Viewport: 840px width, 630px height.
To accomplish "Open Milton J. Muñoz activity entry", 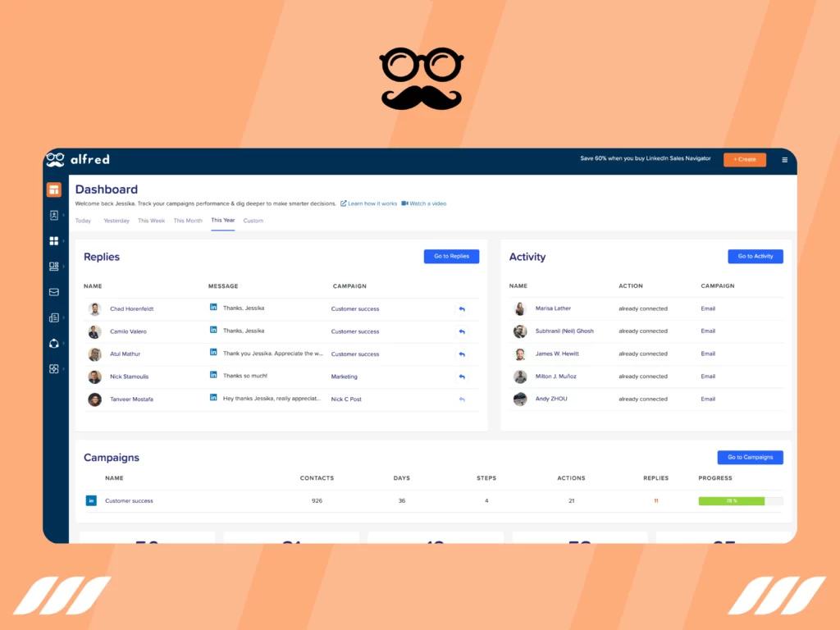I will coord(555,376).
